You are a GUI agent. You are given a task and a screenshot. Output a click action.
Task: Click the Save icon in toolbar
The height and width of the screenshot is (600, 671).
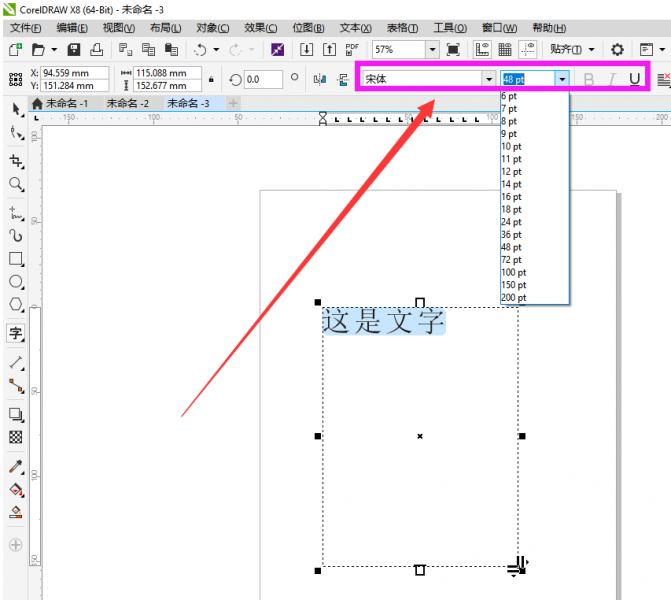pyautogui.click(x=74, y=49)
